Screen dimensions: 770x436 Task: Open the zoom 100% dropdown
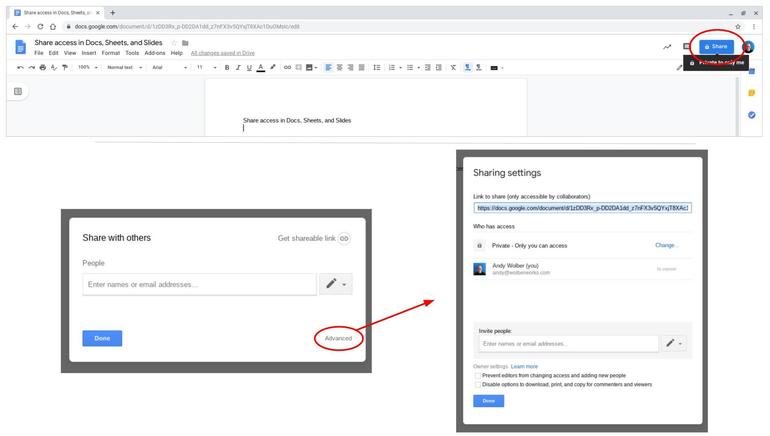pos(86,67)
